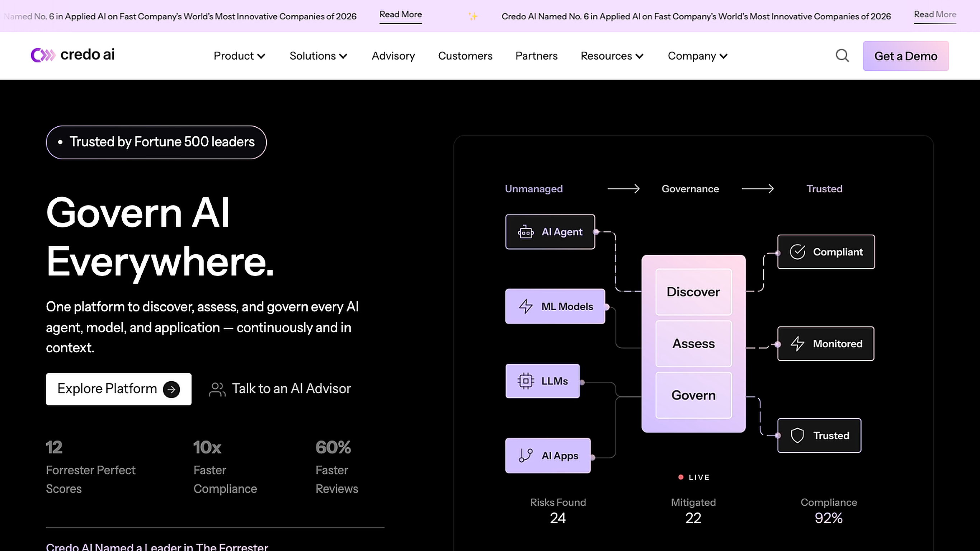Navigate to the Partners page
Image resolution: width=980 pixels, height=551 pixels.
click(x=536, y=56)
